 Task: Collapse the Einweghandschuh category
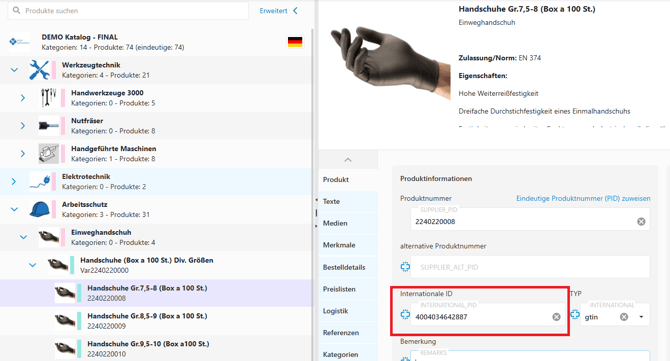pyautogui.click(x=23, y=237)
